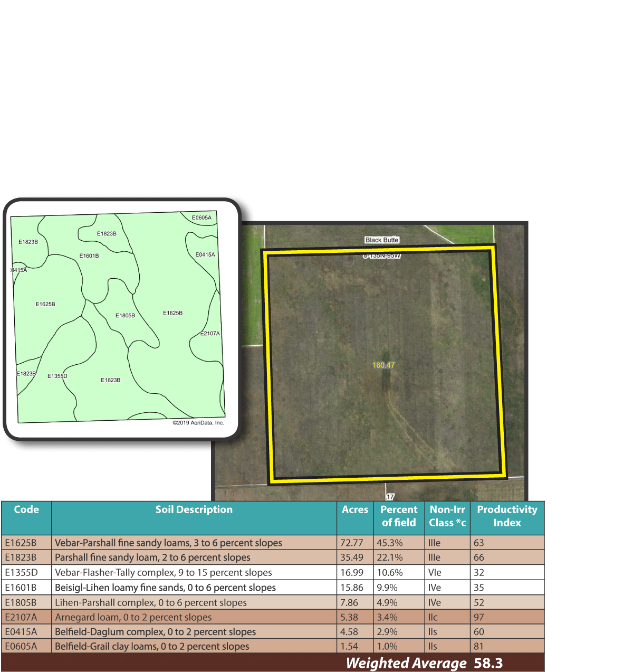Click the E2107A region in the soil inset

[209, 334]
